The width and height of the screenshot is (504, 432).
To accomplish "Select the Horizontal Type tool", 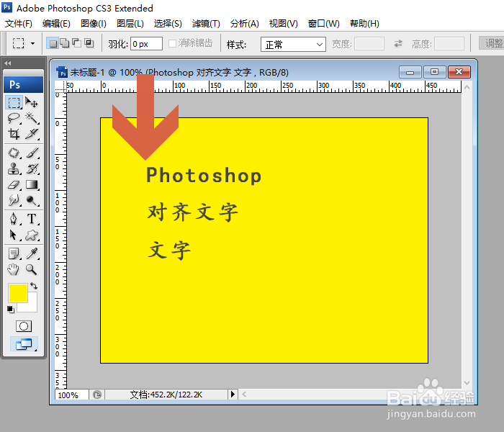I will click(32, 219).
